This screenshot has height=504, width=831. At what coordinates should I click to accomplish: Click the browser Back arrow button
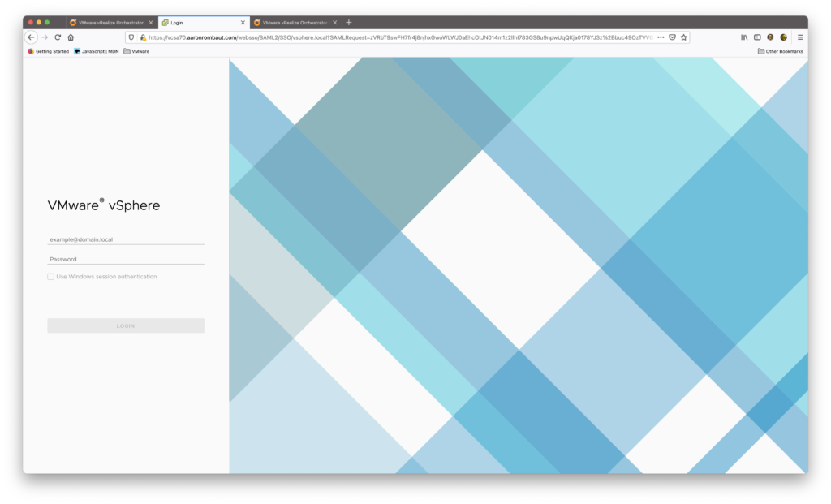click(32, 37)
